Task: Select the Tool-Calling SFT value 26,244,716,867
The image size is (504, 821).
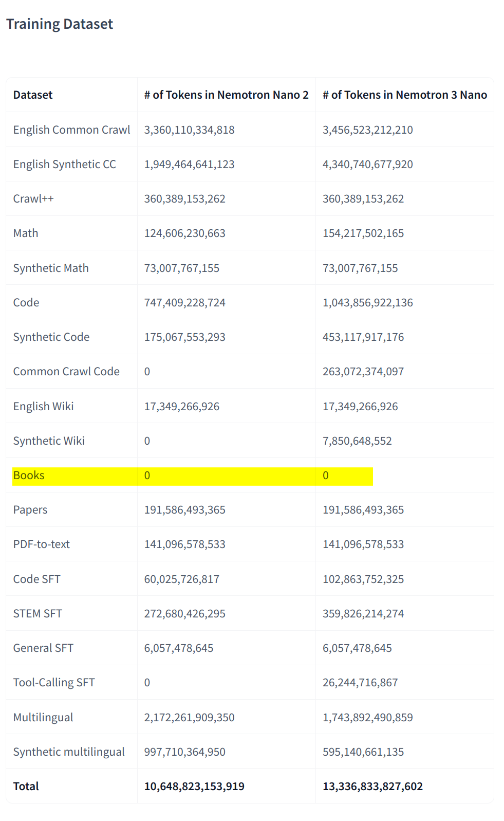Action: (360, 683)
